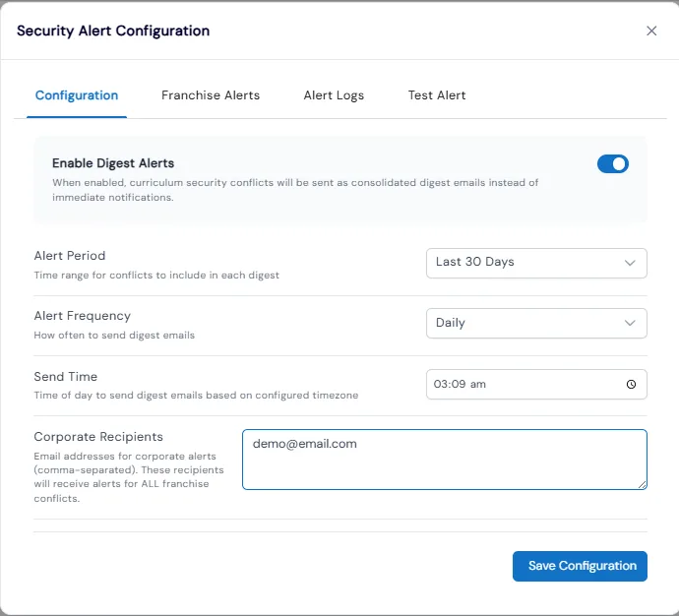
Task: Save the configuration
Action: [x=580, y=566]
